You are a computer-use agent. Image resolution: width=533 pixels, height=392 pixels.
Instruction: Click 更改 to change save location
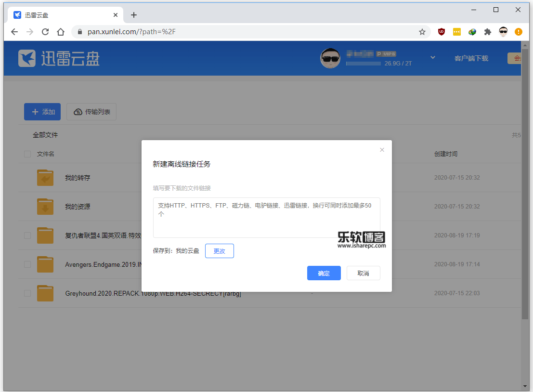[x=219, y=251]
